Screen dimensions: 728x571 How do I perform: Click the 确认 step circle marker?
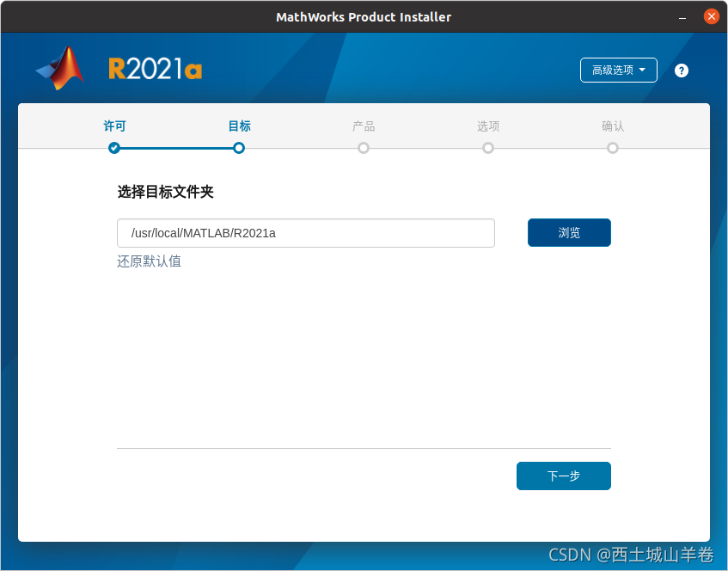pos(613,148)
